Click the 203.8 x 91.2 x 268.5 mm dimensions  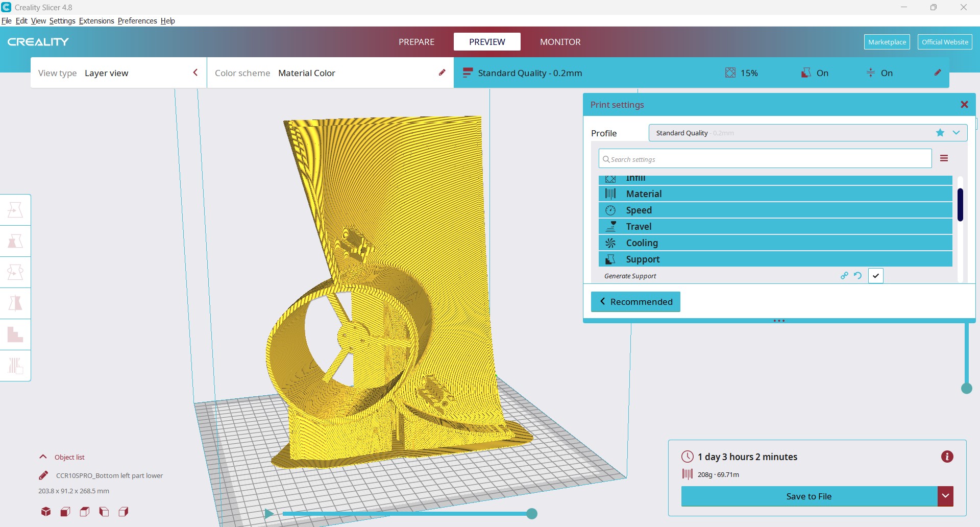click(73, 491)
